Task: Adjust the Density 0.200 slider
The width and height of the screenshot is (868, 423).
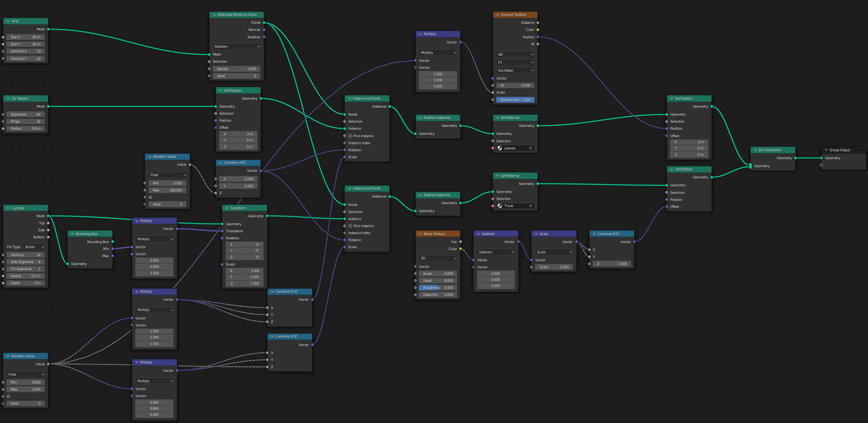Action: pyautogui.click(x=237, y=69)
